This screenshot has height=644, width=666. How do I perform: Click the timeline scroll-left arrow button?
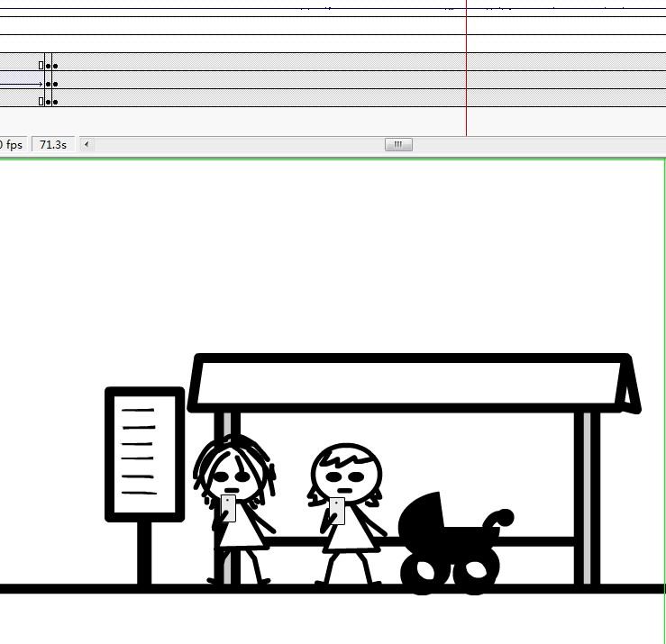coord(87,144)
